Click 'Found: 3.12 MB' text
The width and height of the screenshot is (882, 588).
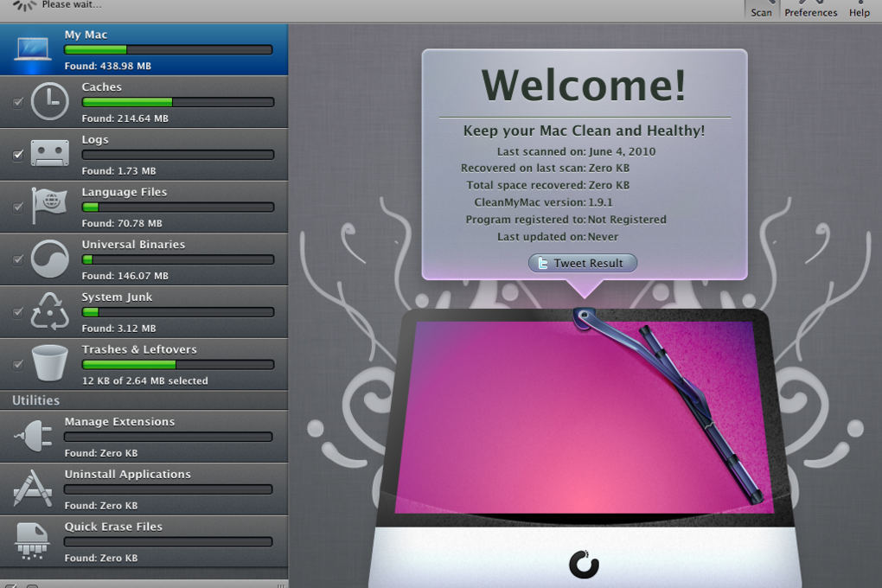(x=118, y=328)
